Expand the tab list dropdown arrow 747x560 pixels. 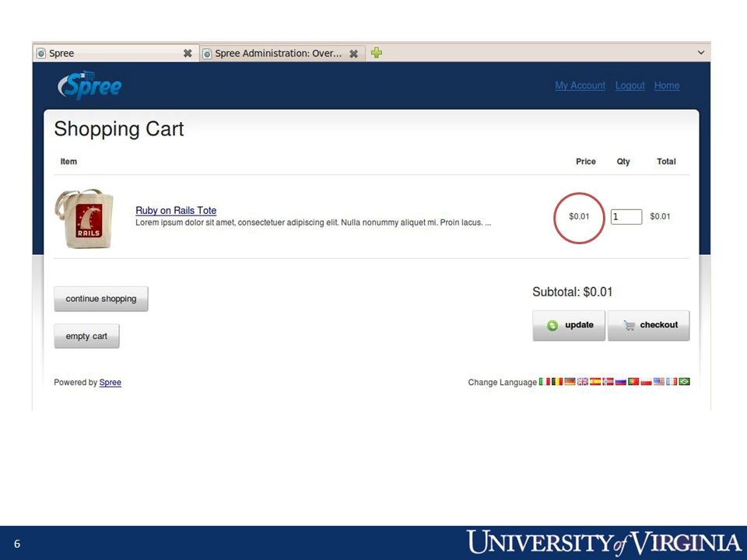701,52
